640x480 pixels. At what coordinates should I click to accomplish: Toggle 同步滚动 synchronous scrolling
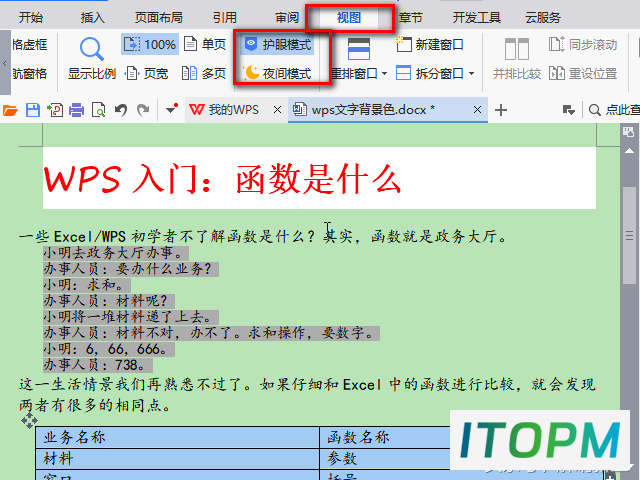point(582,44)
